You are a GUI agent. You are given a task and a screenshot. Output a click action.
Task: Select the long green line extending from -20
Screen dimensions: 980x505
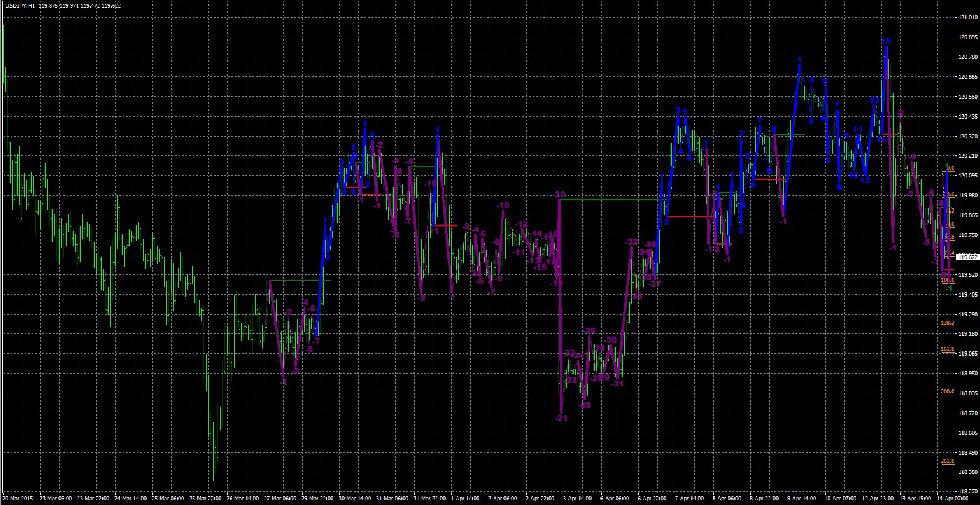607,200
